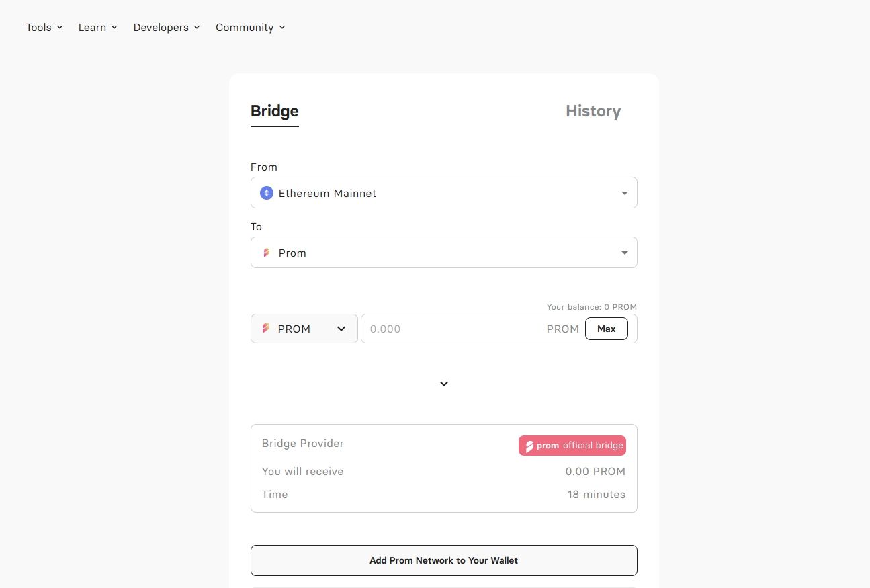Click the chevron next to Tools

[x=60, y=28]
